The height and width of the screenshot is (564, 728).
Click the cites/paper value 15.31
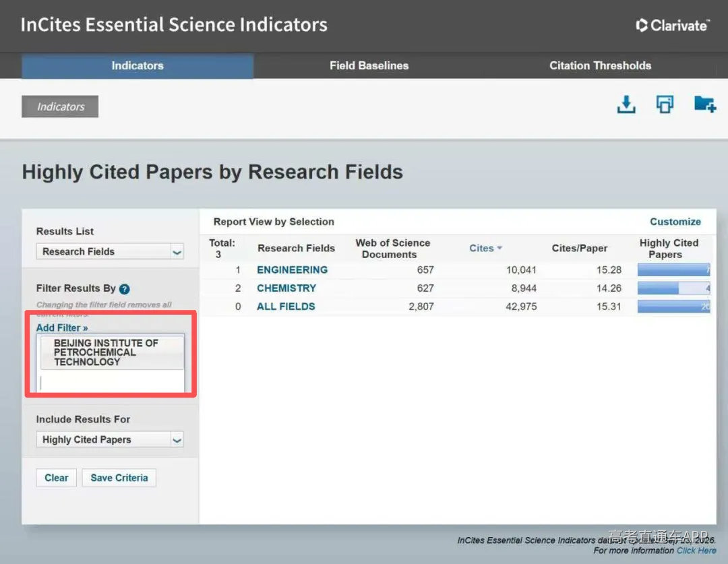[x=609, y=307]
